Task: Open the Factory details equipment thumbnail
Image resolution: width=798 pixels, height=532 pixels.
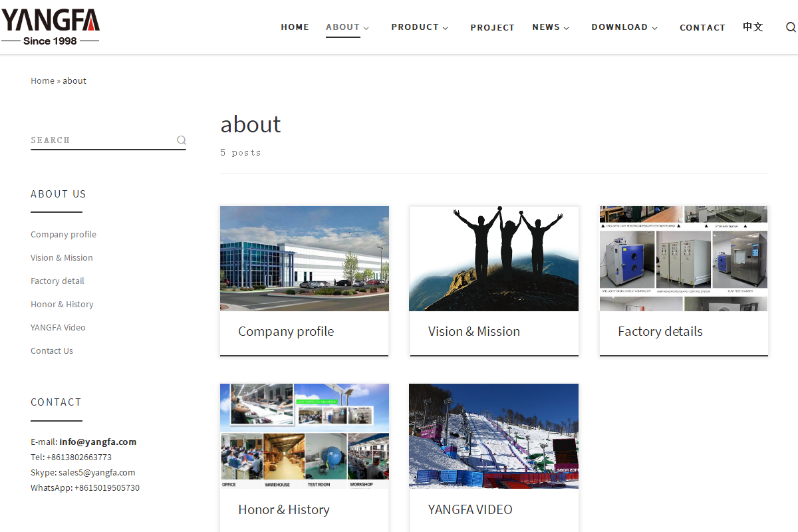Action: [684, 259]
